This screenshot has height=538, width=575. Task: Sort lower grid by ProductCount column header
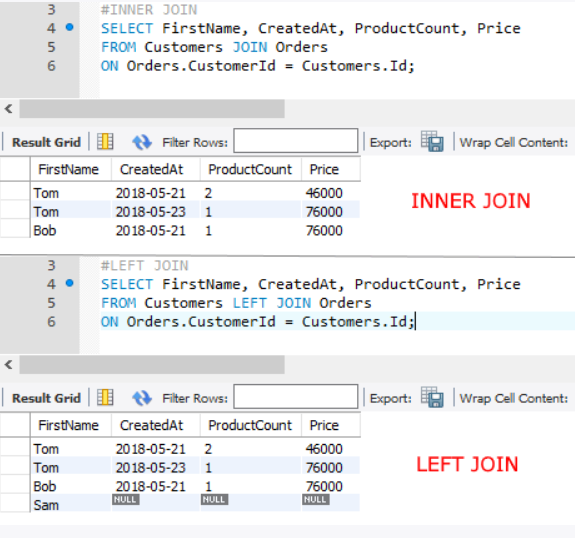coord(251,425)
